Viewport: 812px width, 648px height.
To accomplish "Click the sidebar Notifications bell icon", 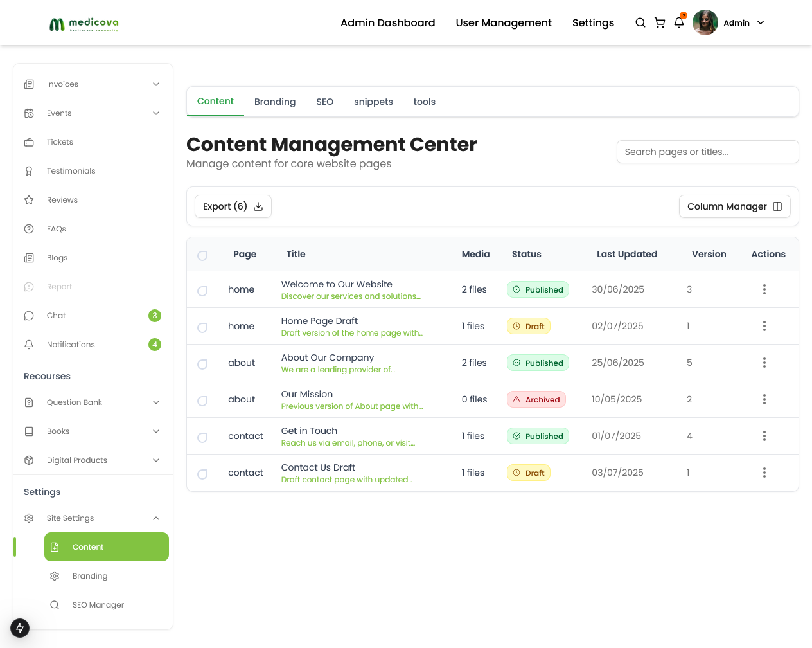I will coord(29,345).
